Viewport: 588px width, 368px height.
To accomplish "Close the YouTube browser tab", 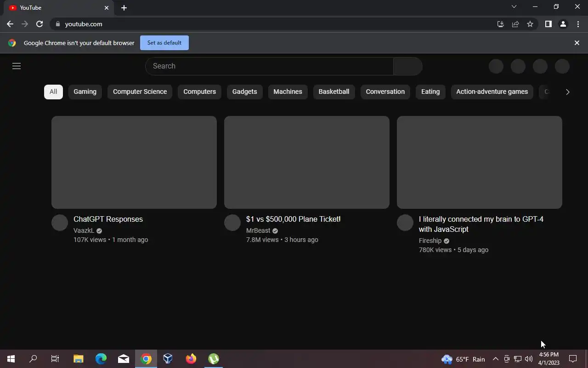I will pyautogui.click(x=107, y=8).
